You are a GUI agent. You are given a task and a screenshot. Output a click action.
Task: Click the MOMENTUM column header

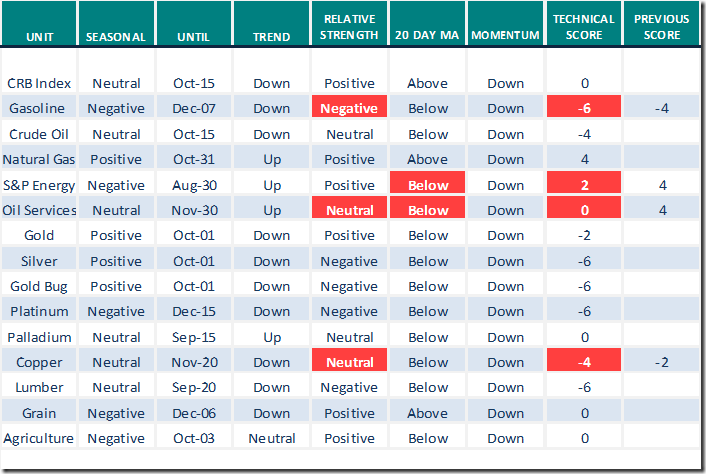506,36
